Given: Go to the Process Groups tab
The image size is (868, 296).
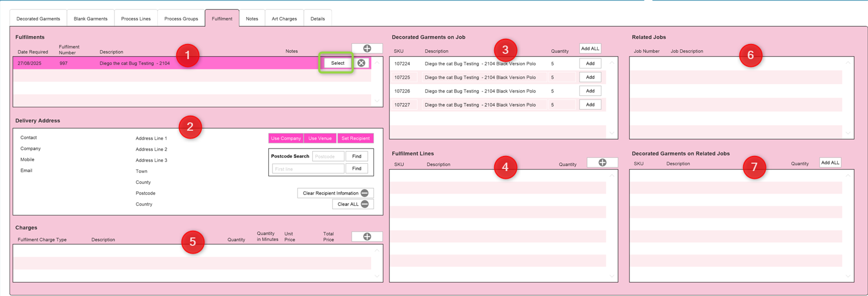Looking at the screenshot, I should [x=181, y=18].
